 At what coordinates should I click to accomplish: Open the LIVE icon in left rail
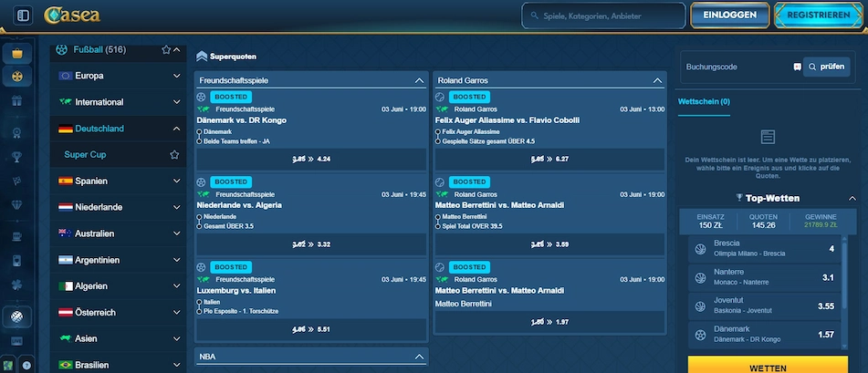(17, 341)
